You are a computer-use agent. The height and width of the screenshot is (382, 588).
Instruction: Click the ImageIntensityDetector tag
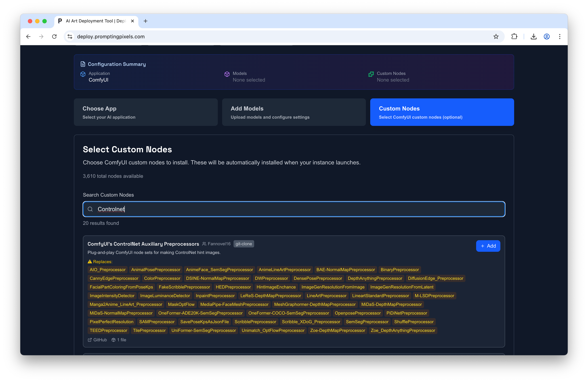(x=112, y=296)
